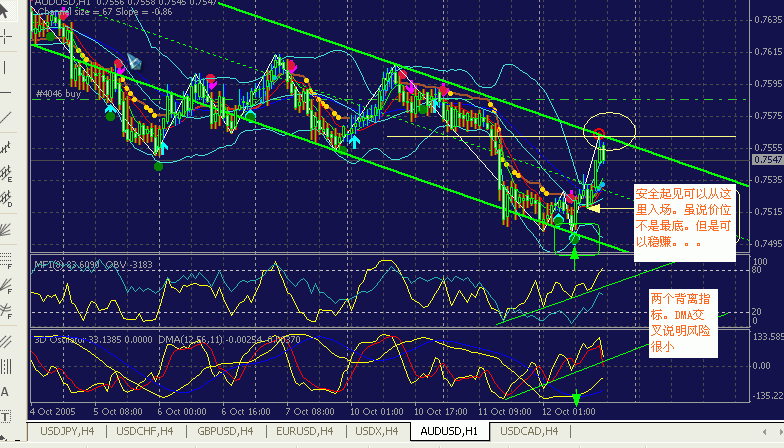
Task: Pick the three parallel diagonal lines tool
Action: tap(6, 342)
